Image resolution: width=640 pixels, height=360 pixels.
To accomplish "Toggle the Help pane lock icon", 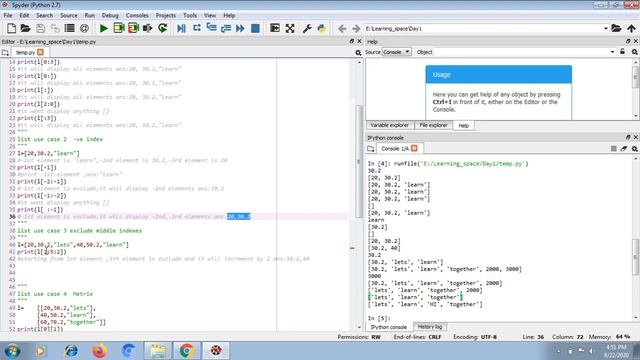I will (622, 52).
